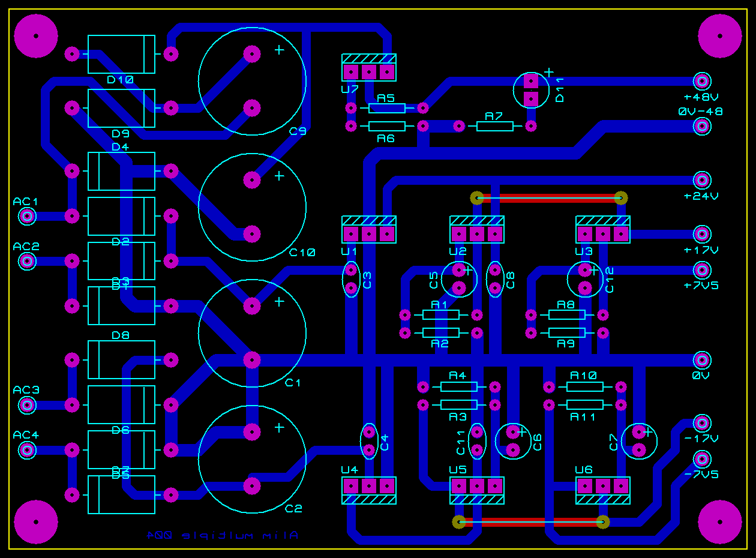Select the AC2 input terminal pad

pyautogui.click(x=27, y=261)
